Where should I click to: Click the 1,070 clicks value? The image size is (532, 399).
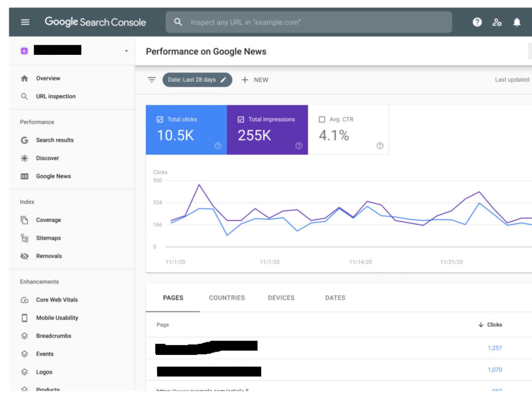pyautogui.click(x=495, y=370)
